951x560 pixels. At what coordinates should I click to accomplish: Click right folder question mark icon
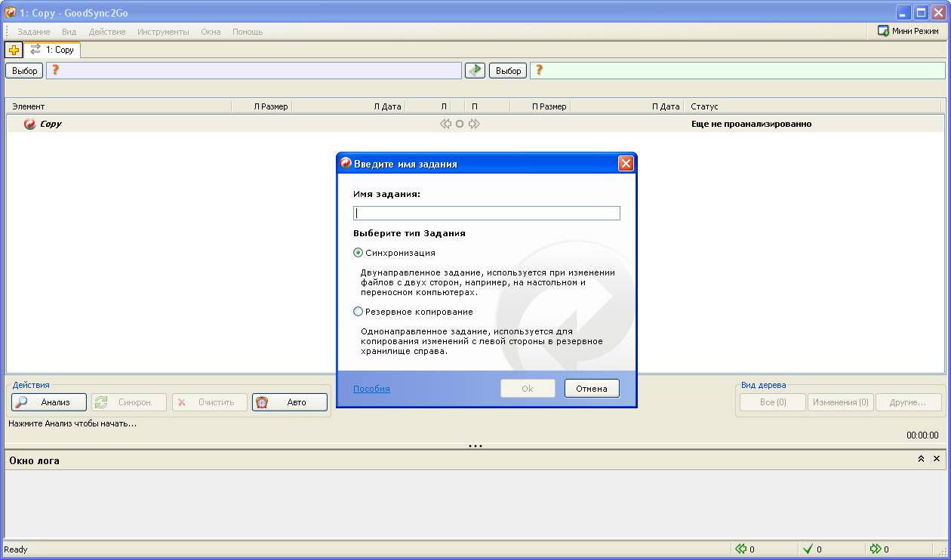[x=539, y=70]
